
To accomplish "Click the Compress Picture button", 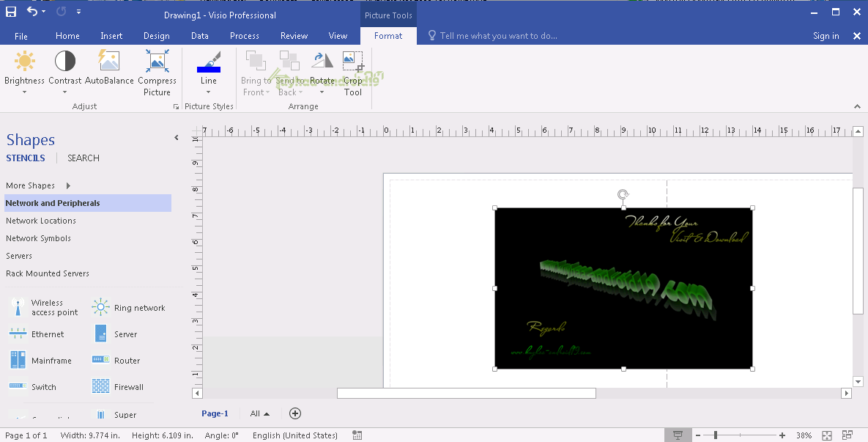I will 157,73.
